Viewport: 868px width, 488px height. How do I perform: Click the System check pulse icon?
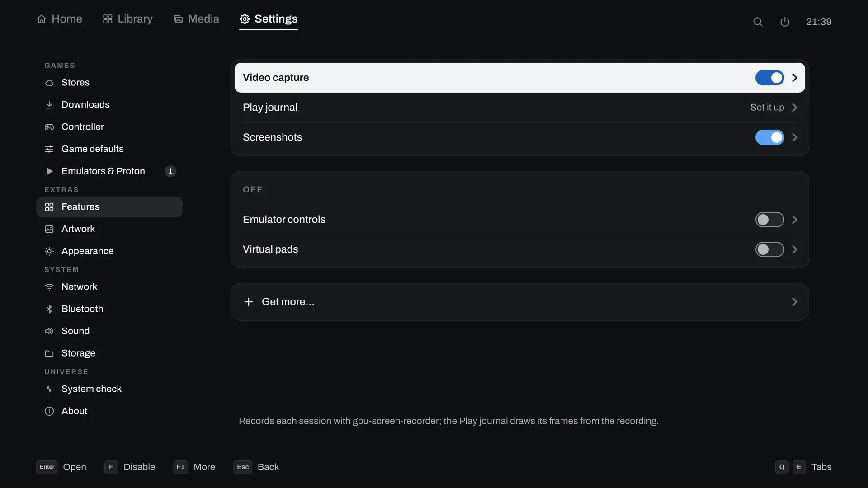click(x=49, y=389)
